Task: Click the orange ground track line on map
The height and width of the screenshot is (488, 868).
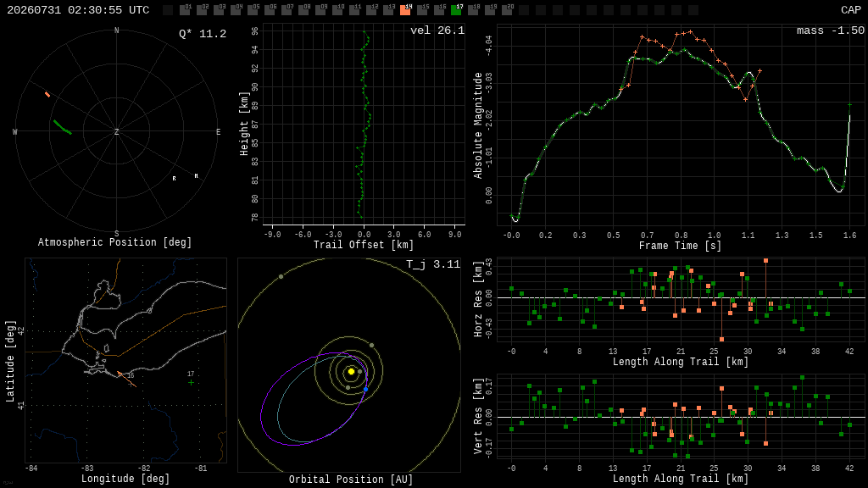Action: tap(127, 380)
